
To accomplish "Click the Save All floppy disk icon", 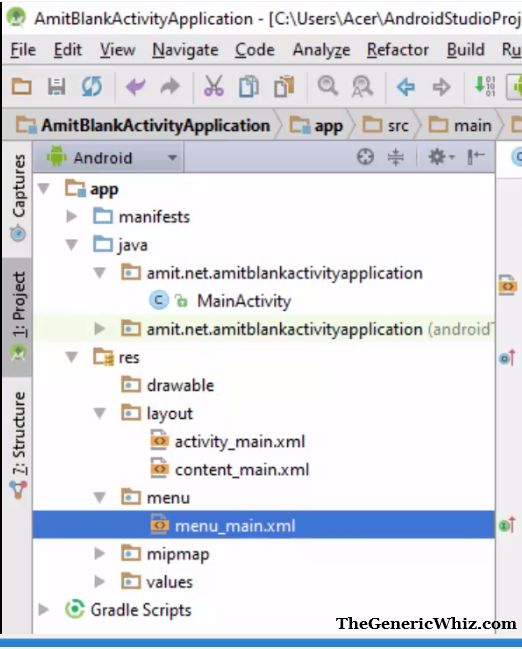I will click(x=56, y=87).
